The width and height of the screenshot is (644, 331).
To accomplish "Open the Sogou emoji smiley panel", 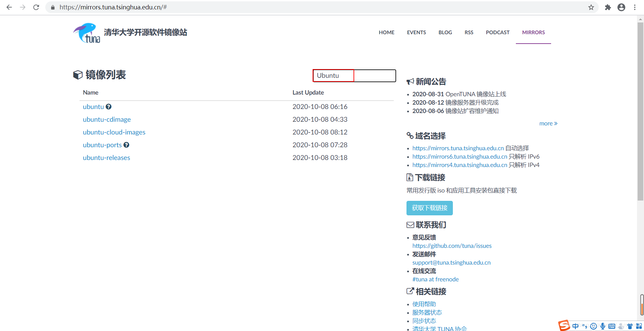I will [594, 326].
